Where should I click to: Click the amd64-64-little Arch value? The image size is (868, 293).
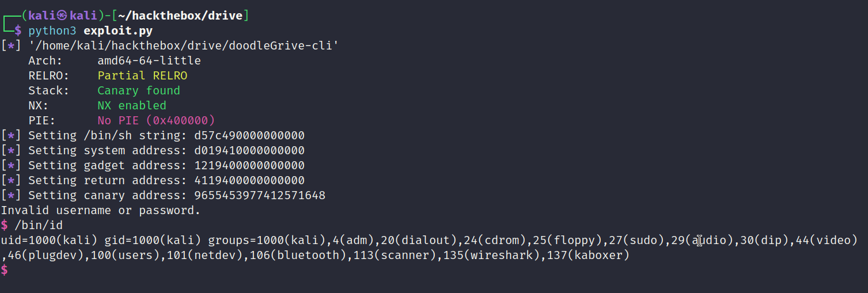pyautogui.click(x=149, y=60)
